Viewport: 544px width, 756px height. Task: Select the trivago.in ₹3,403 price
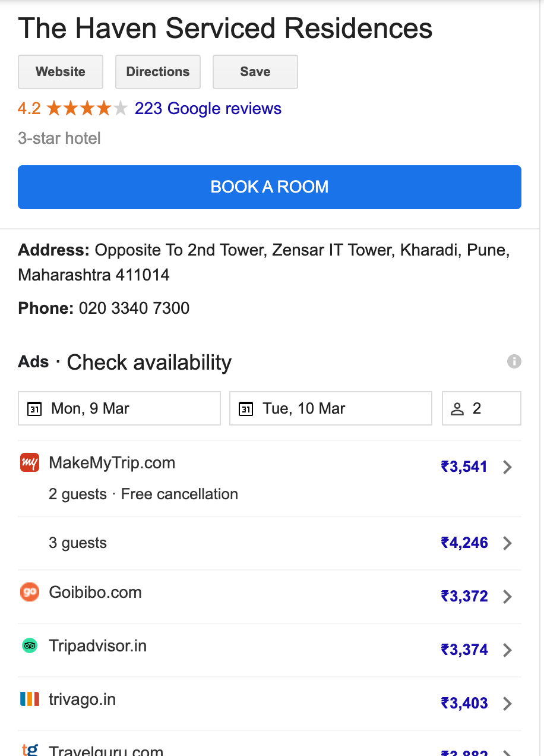[464, 703]
